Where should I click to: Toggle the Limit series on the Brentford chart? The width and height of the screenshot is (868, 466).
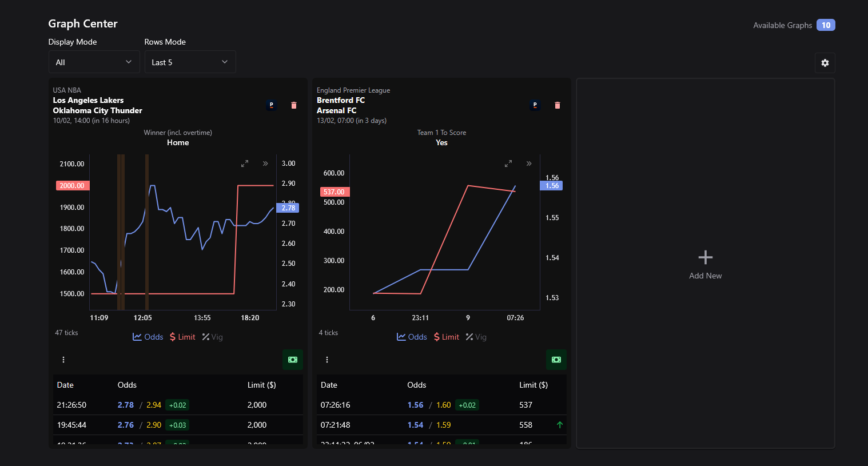[446, 337]
